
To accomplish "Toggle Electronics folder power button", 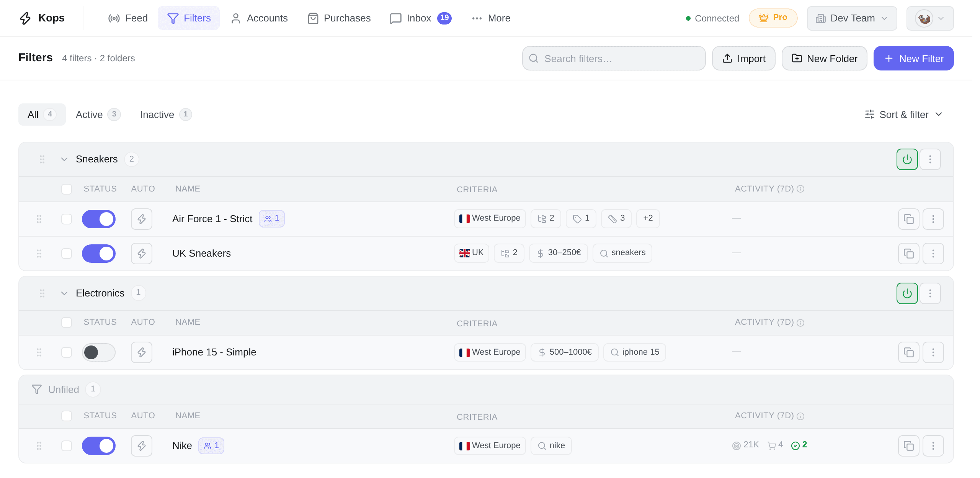I will pos(907,293).
